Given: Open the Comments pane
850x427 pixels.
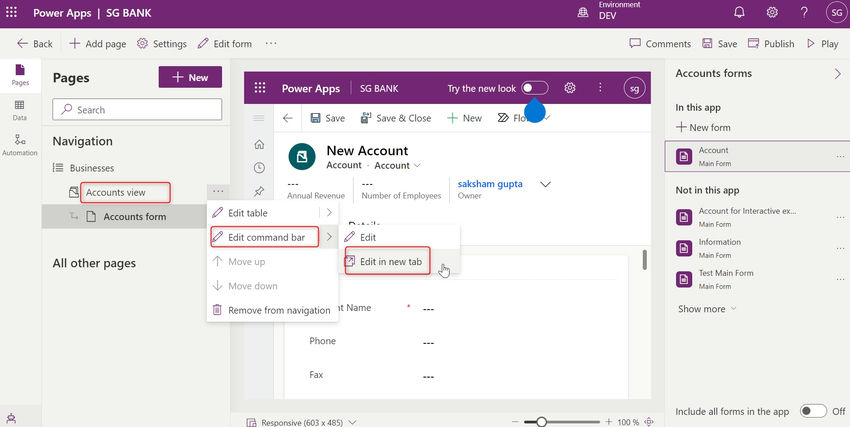Looking at the screenshot, I should point(660,44).
